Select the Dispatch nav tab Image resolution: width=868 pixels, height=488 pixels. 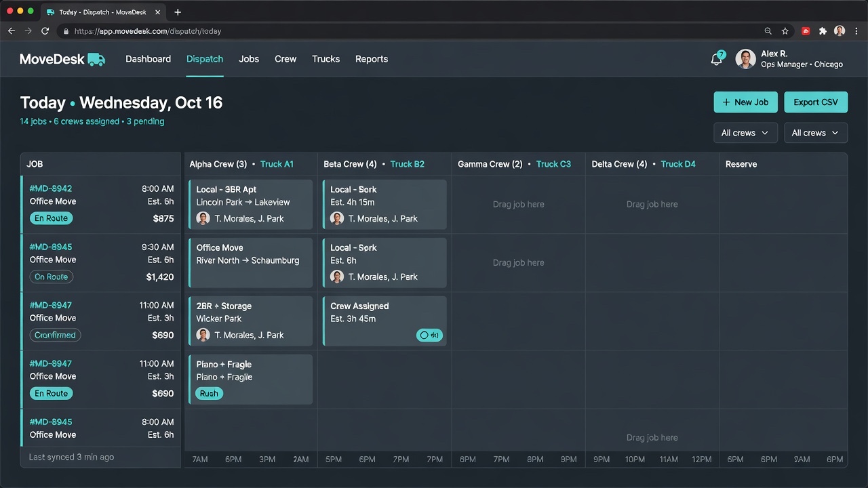pyautogui.click(x=205, y=59)
